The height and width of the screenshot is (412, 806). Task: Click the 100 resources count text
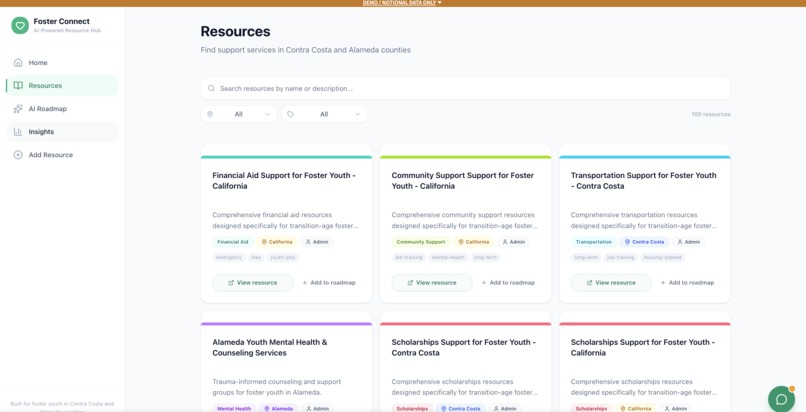click(710, 115)
